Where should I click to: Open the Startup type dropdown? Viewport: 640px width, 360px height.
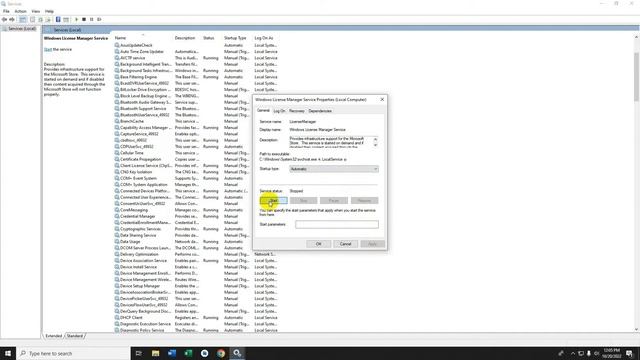[334, 169]
